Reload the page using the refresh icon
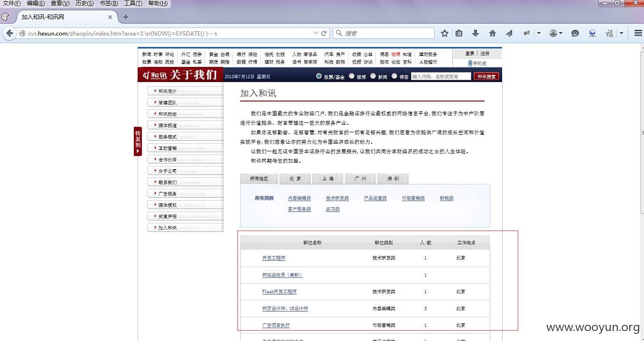Screen dimensions: 644x341 [x=324, y=34]
